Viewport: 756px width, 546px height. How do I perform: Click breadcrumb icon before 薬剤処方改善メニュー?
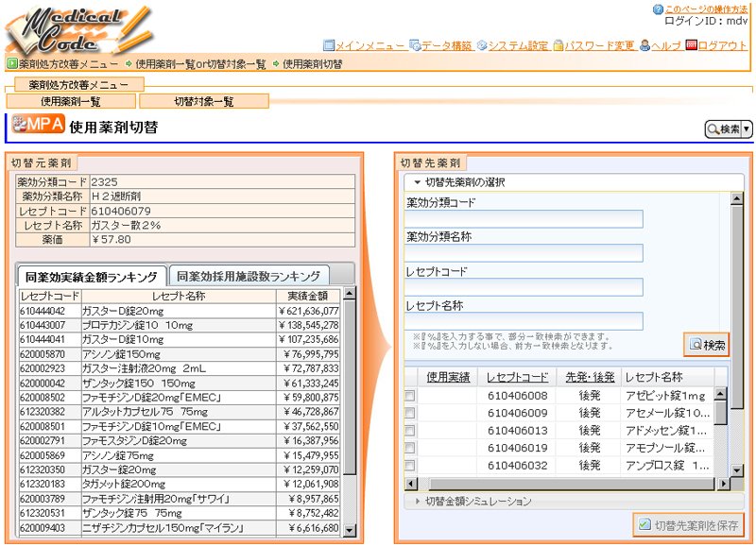pos(12,63)
